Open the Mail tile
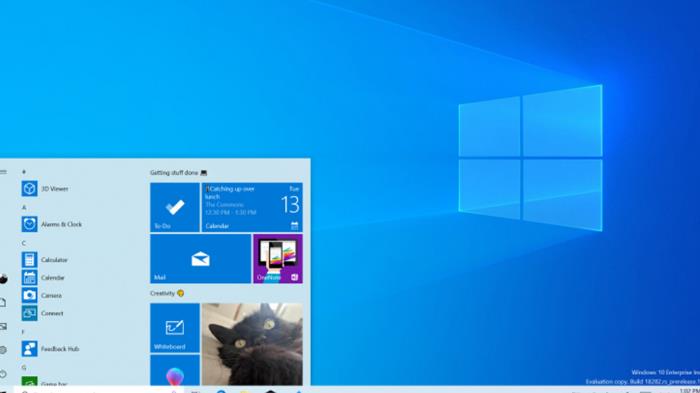Viewport: 700px width, 393px height. 200,259
